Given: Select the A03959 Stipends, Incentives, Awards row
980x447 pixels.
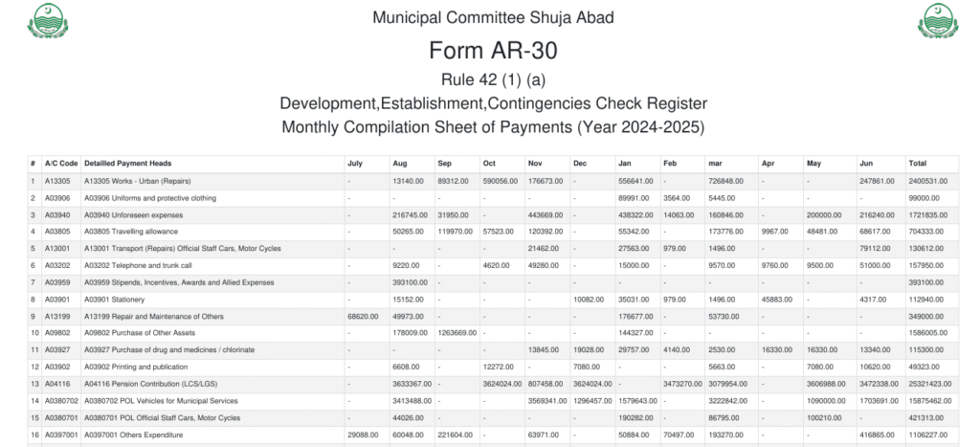Looking at the screenshot, I should (x=179, y=282).
